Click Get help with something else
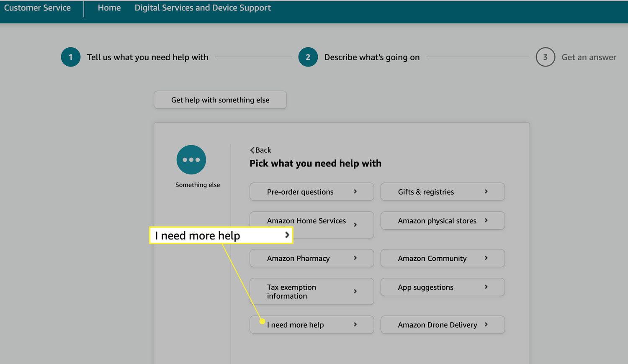 pyautogui.click(x=220, y=100)
